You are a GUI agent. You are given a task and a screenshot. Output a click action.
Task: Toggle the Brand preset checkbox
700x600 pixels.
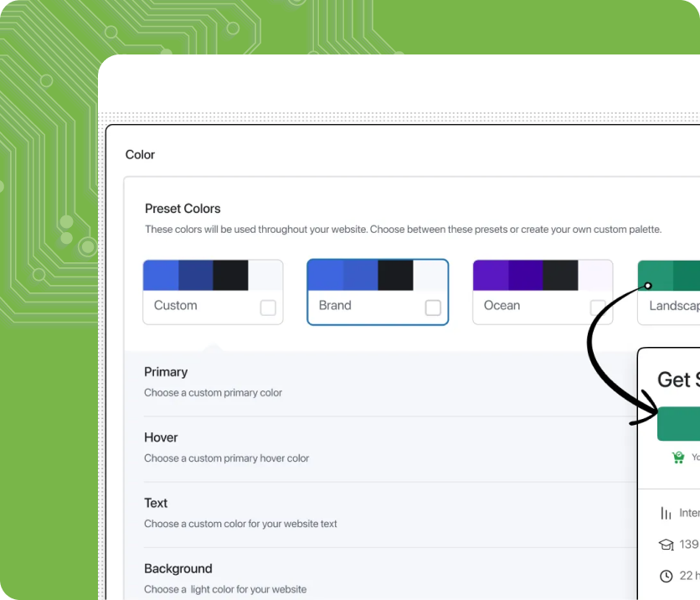click(x=433, y=308)
